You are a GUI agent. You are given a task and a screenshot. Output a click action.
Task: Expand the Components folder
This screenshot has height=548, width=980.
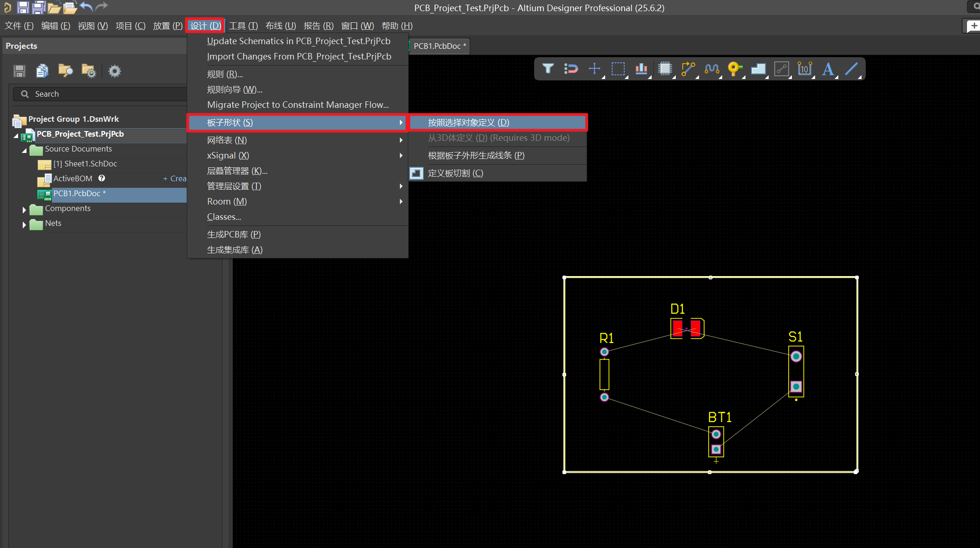24,210
